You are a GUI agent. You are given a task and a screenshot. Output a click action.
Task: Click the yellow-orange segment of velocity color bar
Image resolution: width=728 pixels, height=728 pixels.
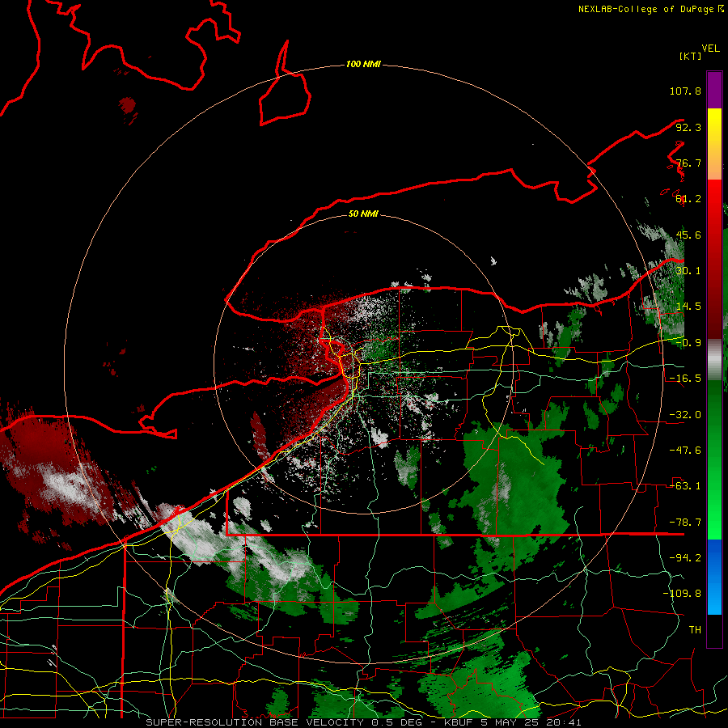click(x=714, y=144)
